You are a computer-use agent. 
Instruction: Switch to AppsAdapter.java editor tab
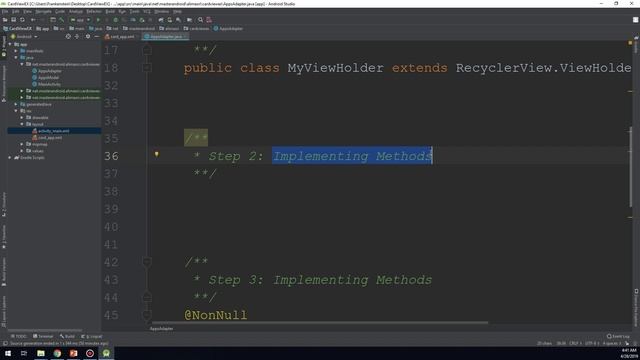(x=165, y=37)
